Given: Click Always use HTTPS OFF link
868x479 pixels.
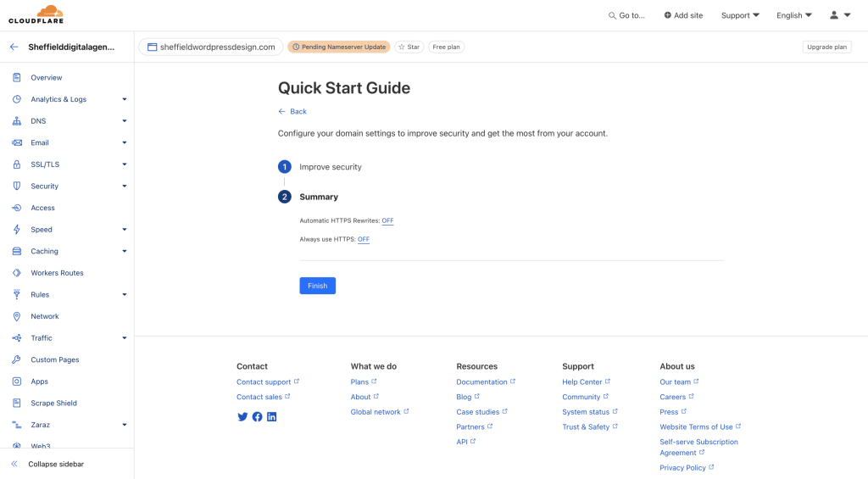Looking at the screenshot, I should tap(363, 239).
